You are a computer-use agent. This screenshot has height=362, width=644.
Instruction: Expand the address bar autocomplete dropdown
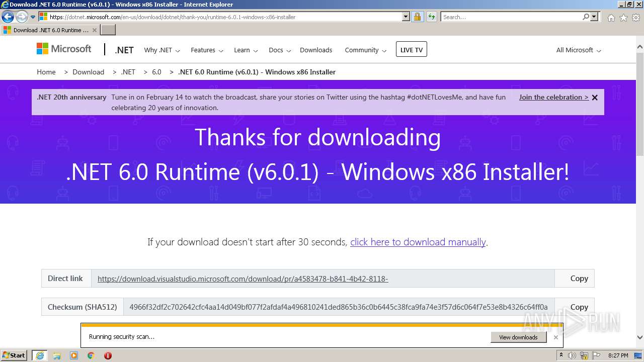pos(406,17)
